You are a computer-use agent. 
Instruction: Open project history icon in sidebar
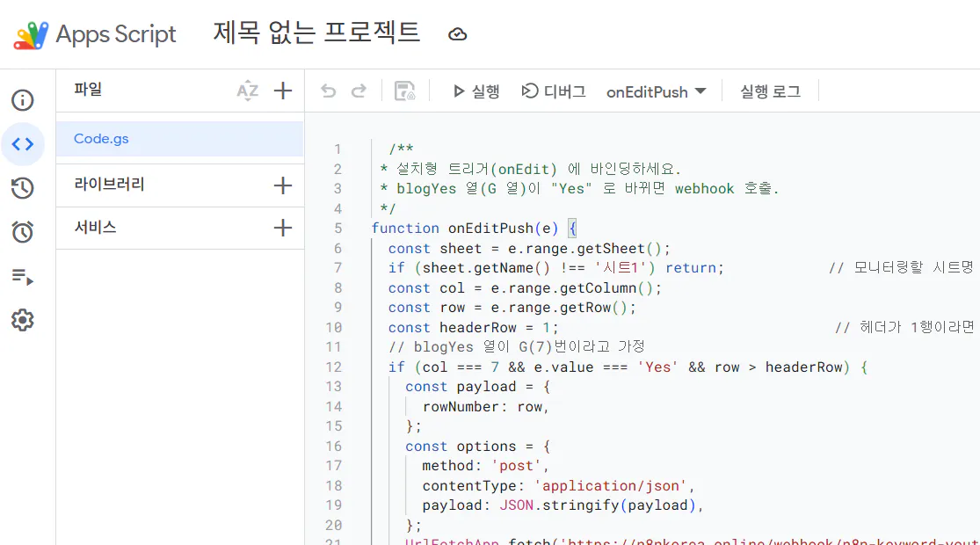pos(23,188)
